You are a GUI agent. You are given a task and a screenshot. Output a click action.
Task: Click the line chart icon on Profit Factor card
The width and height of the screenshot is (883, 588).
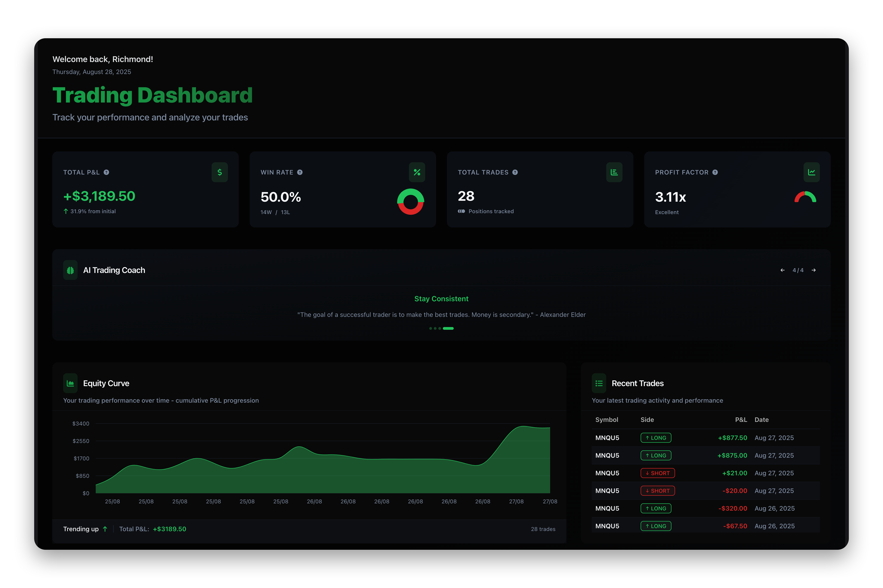tap(812, 172)
